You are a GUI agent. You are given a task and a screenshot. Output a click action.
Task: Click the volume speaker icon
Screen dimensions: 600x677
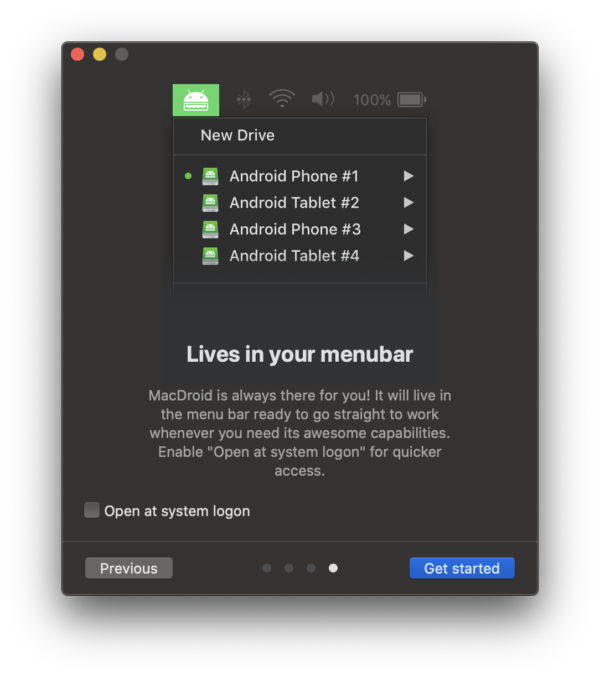[323, 99]
